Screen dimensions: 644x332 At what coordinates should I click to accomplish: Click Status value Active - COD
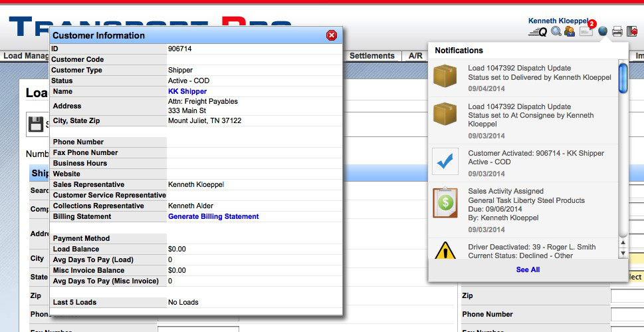(189, 81)
